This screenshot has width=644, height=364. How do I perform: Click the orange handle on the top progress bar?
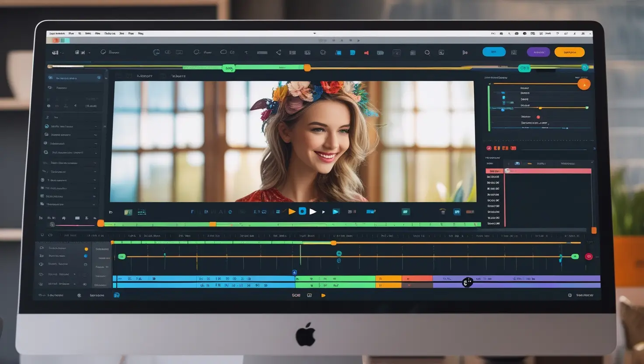pyautogui.click(x=307, y=67)
